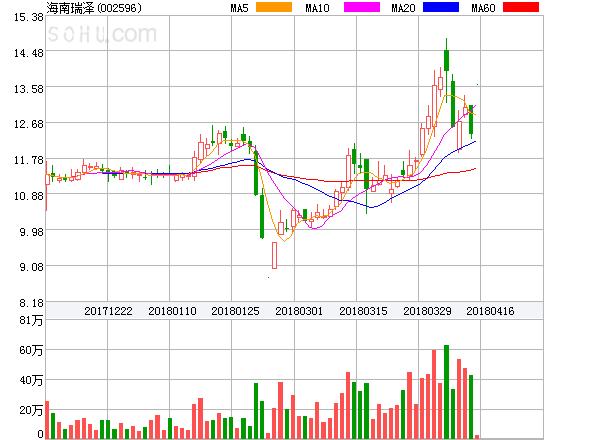Click the 20180301 date label
Image resolution: width=600 pixels, height=440 pixels.
coord(299,311)
